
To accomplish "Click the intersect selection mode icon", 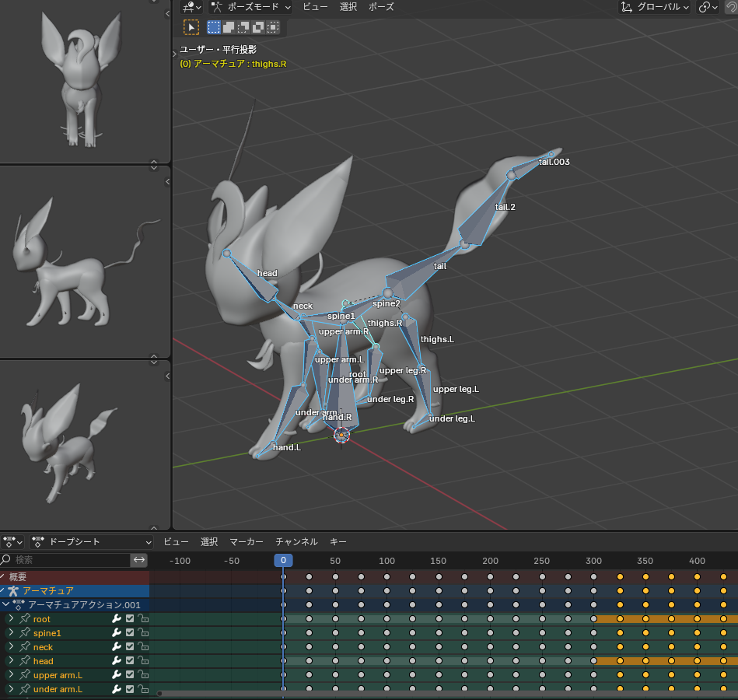I will point(273,27).
